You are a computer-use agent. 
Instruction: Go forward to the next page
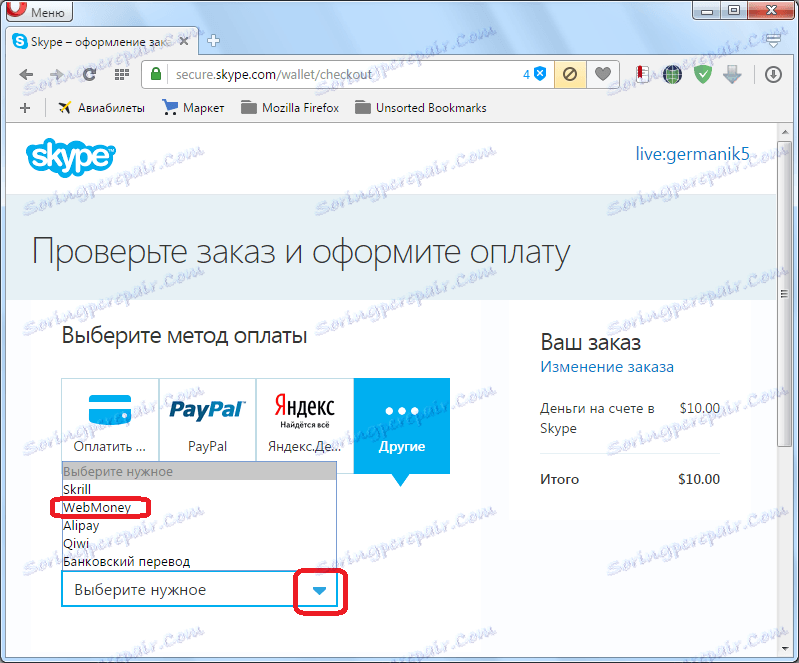point(56,75)
